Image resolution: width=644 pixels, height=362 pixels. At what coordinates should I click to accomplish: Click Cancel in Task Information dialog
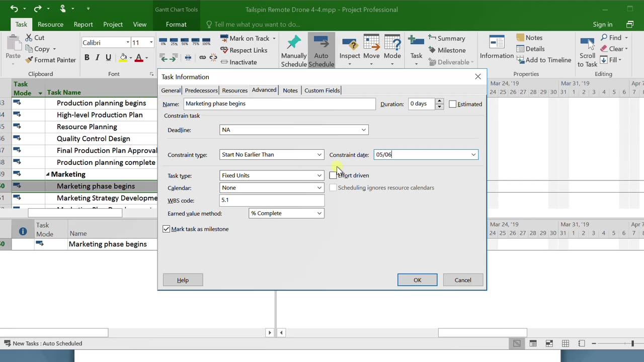point(463,280)
